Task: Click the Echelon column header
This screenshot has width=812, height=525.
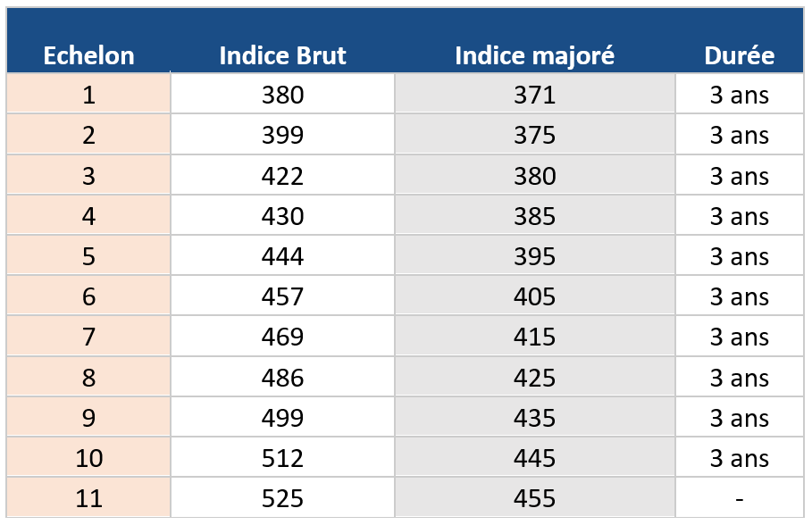Action: [x=88, y=55]
